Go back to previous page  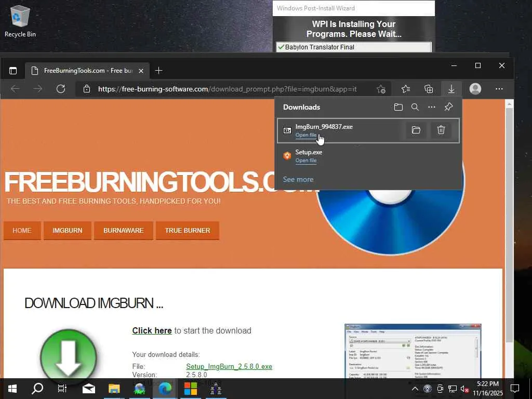15,89
